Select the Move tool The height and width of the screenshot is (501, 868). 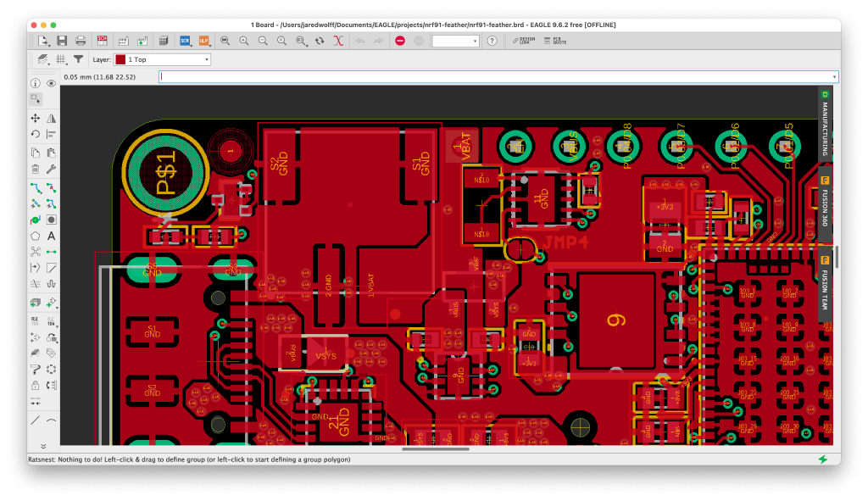pyautogui.click(x=36, y=118)
